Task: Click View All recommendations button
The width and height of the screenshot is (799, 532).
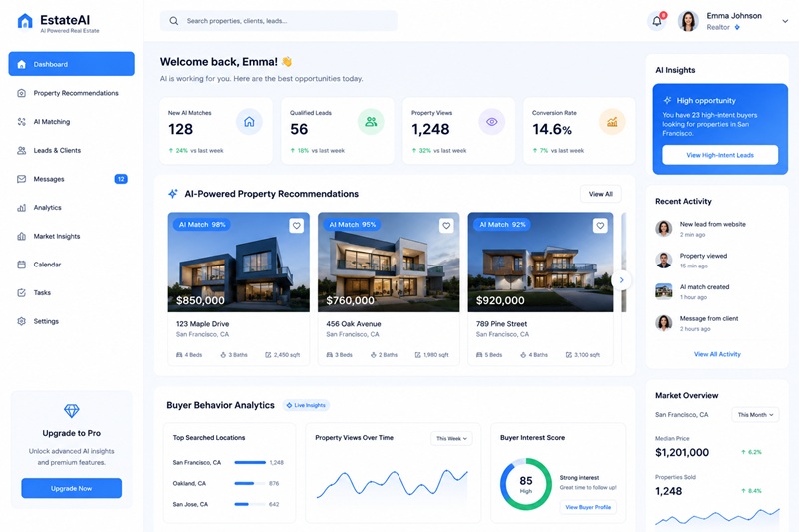Action: click(x=601, y=194)
